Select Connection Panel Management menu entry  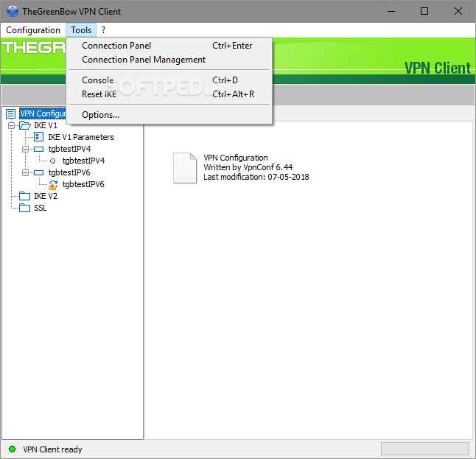click(x=169, y=60)
